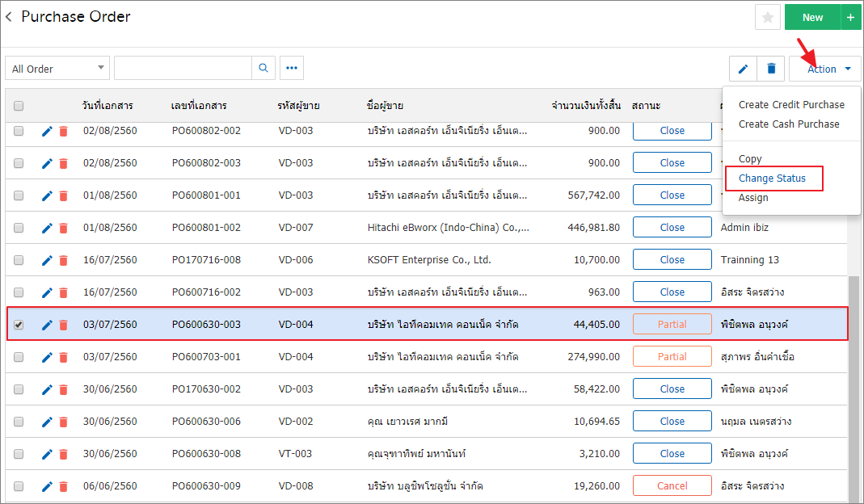Select Assign in the Action menu
The image size is (864, 504).
(x=753, y=198)
